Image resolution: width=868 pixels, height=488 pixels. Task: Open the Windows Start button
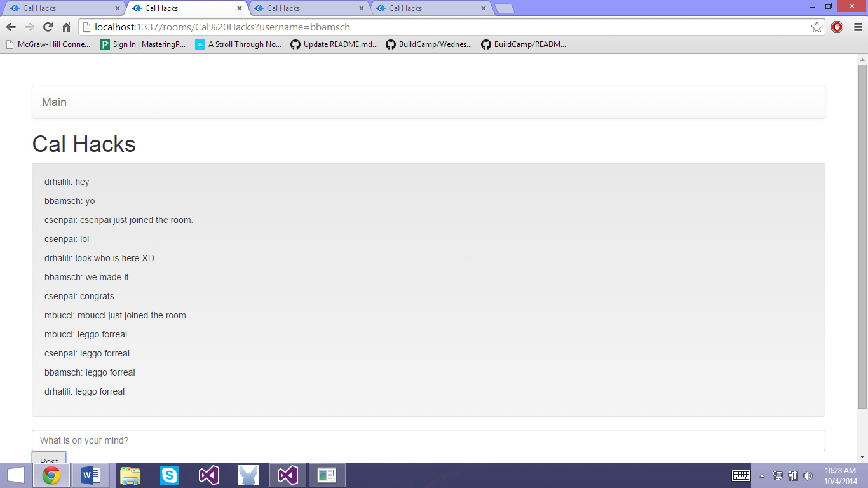pos(15,475)
